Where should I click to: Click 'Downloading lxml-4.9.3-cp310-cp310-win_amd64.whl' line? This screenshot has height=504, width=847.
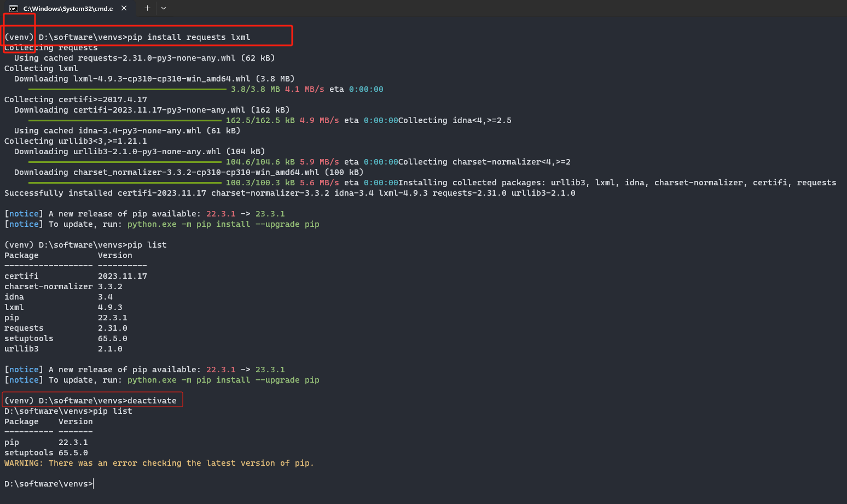pyautogui.click(x=154, y=79)
